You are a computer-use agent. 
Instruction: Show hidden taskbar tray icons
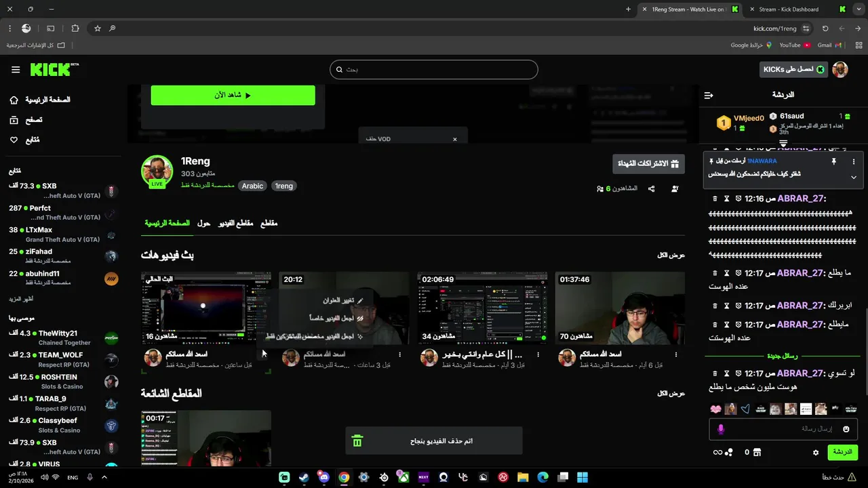pos(104,477)
